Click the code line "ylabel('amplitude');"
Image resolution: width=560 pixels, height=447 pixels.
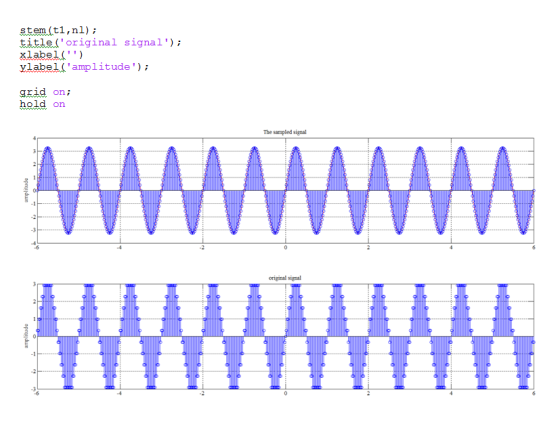coord(84,67)
